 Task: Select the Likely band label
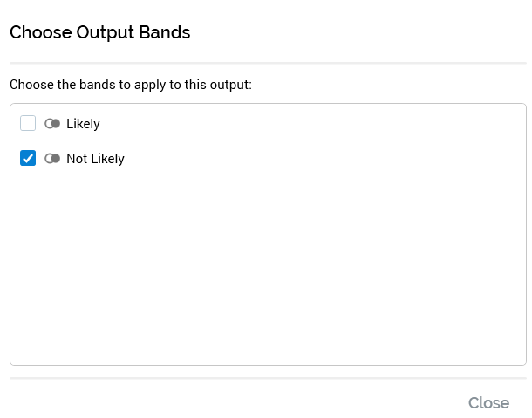pyautogui.click(x=83, y=124)
